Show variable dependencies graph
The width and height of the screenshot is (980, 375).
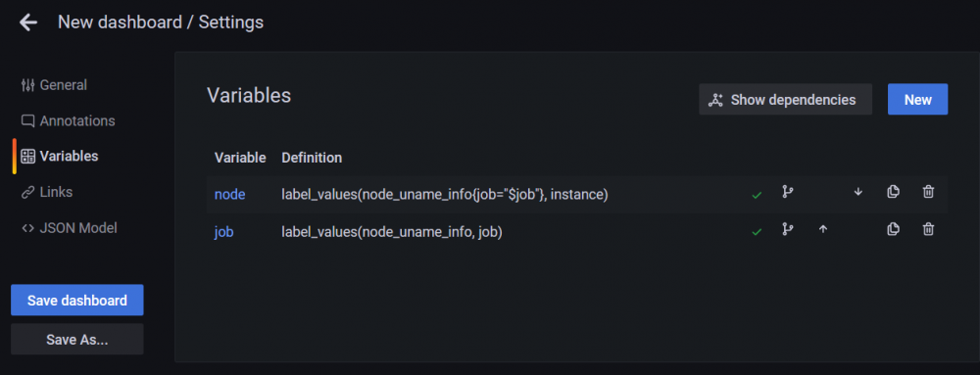785,99
